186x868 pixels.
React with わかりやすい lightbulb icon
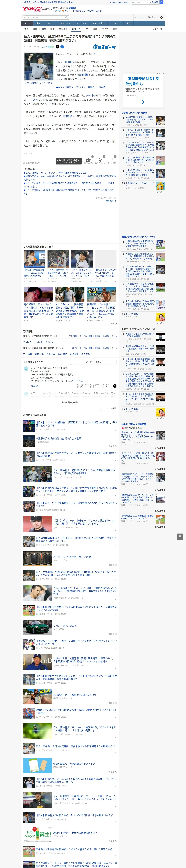(100, 160)
